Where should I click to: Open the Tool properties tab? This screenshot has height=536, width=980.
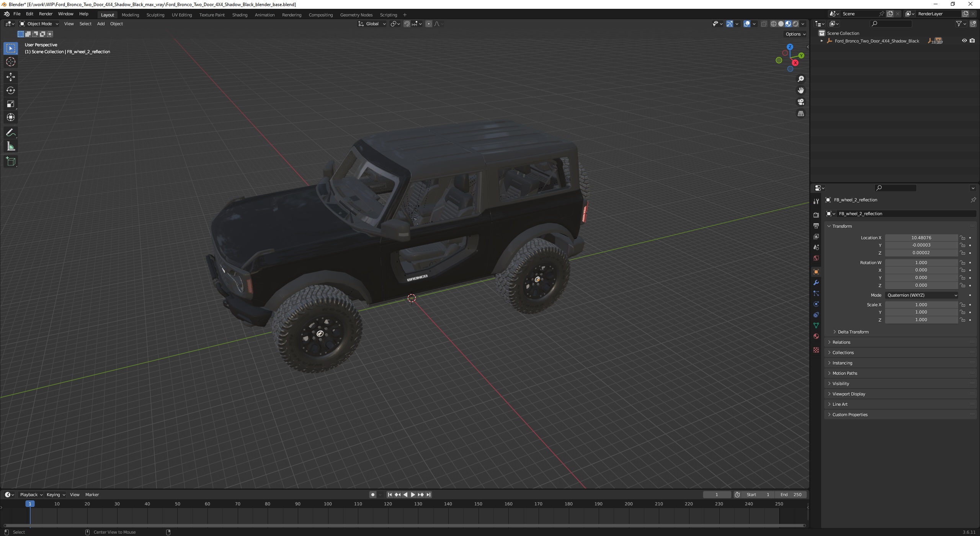point(816,201)
